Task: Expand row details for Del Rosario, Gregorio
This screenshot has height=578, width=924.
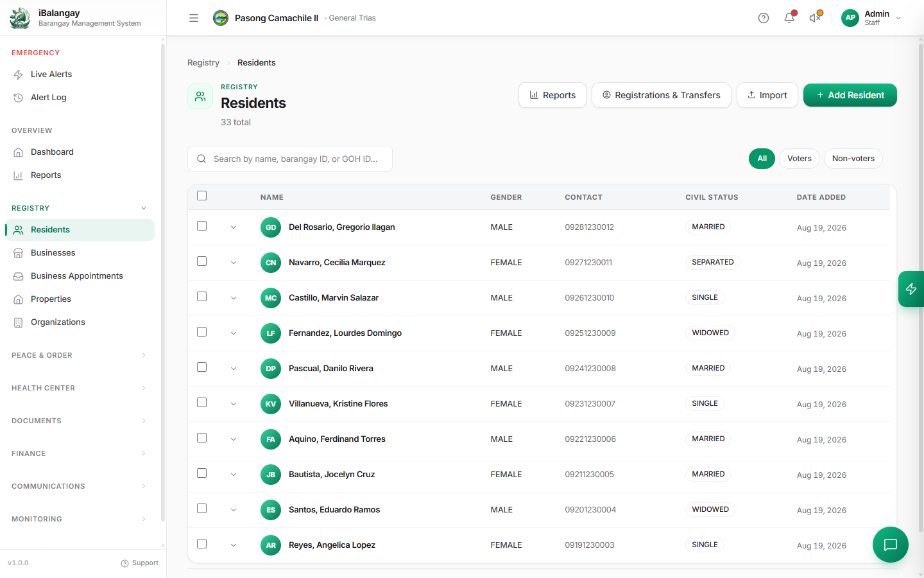Action: coord(234,227)
